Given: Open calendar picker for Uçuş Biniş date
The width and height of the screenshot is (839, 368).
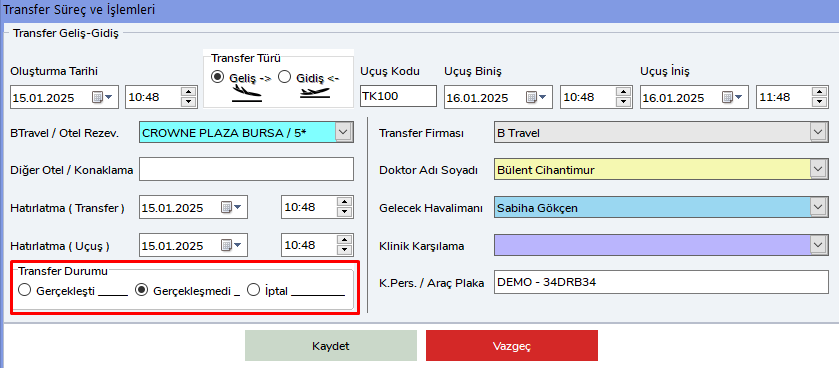Looking at the screenshot, I should coord(537,97).
